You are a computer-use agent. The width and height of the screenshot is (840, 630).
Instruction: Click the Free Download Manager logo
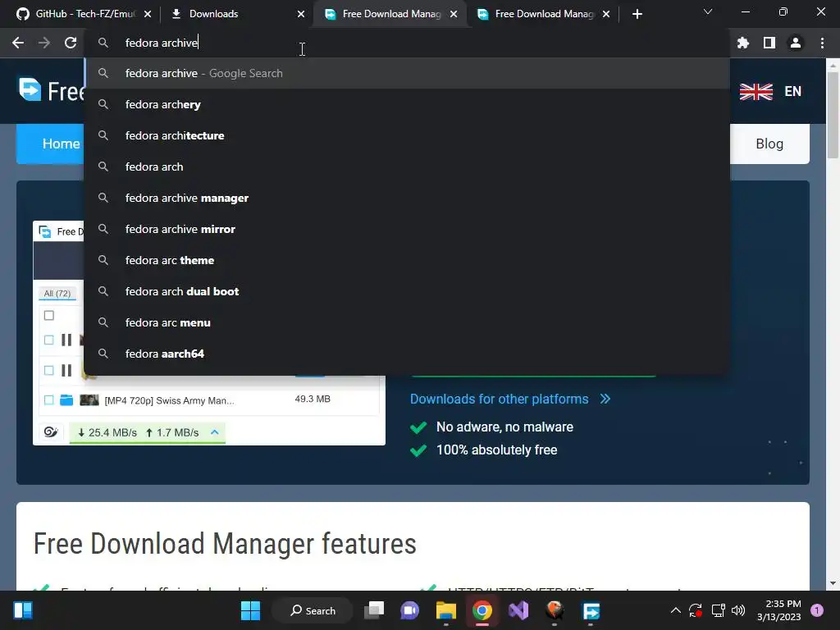pos(51,90)
